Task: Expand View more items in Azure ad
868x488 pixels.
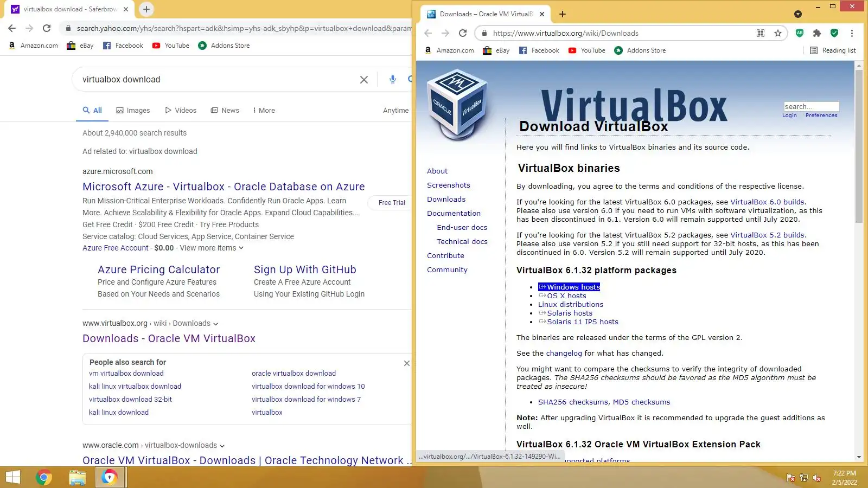Action: [x=212, y=248]
